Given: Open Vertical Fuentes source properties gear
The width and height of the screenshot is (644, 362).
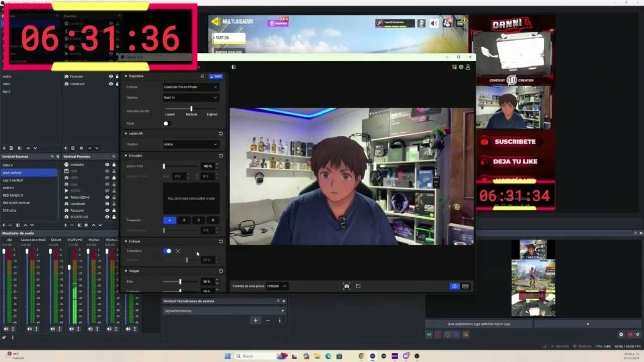Looking at the screenshot, I should [86, 225].
